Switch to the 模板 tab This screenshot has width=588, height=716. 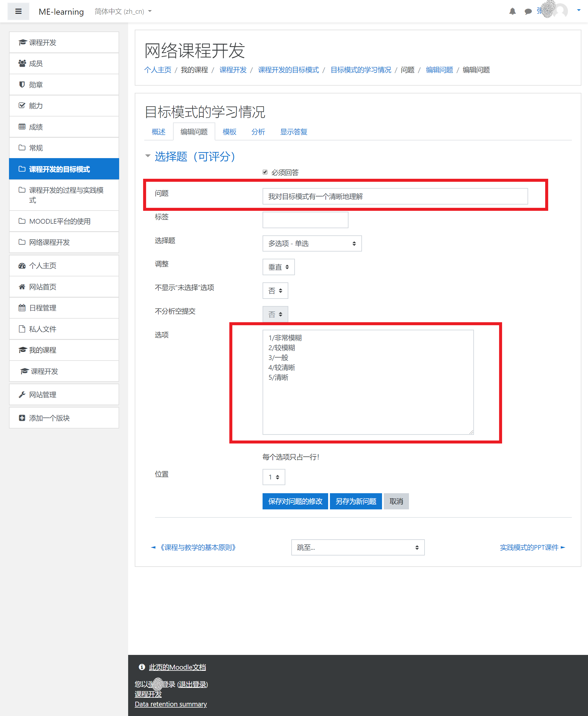coord(229,132)
